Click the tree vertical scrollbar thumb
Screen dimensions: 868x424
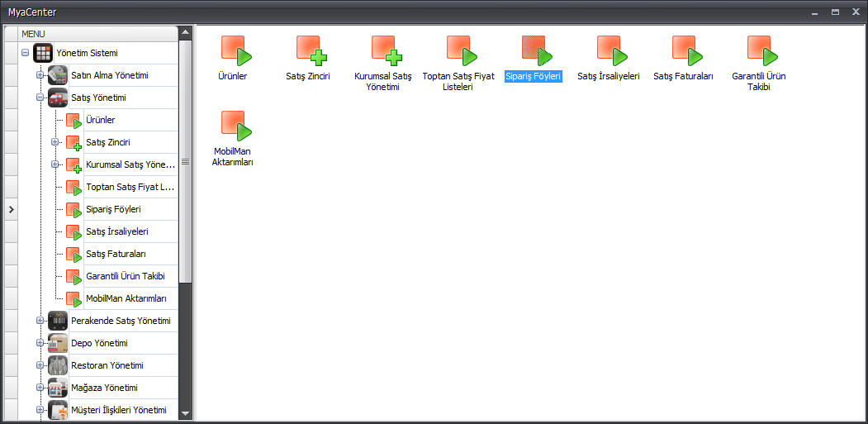point(186,162)
